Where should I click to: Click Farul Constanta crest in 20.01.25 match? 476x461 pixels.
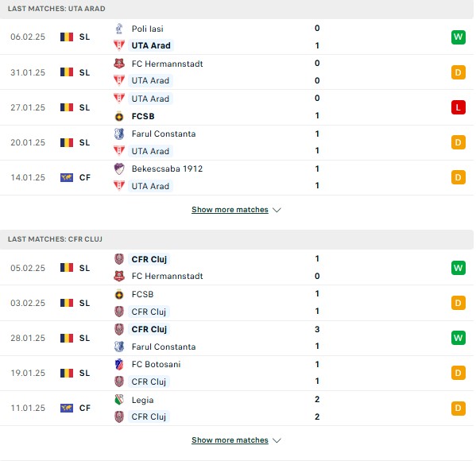click(119, 134)
